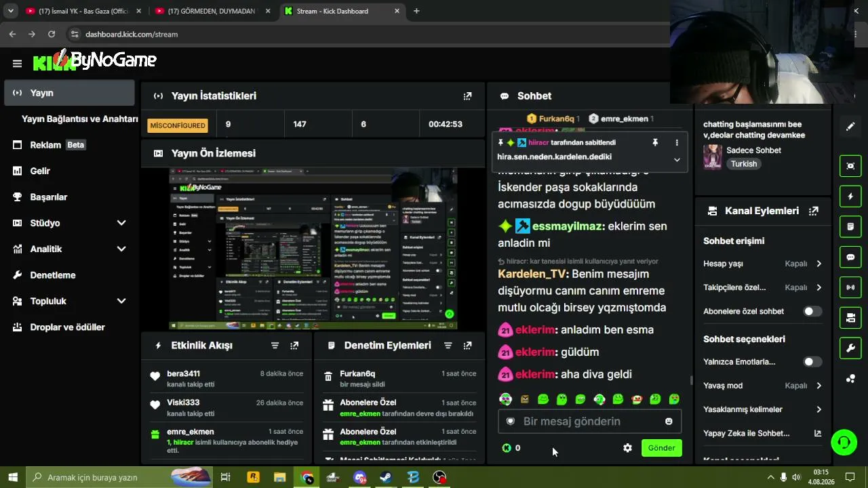Edit stream info with the pencil icon

[850, 127]
